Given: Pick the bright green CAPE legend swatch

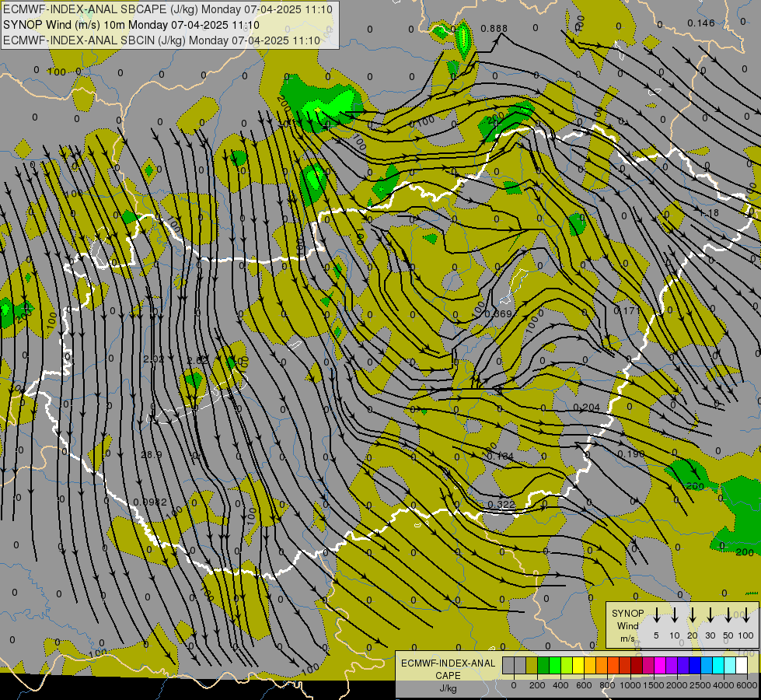Looking at the screenshot, I should [x=555, y=665].
